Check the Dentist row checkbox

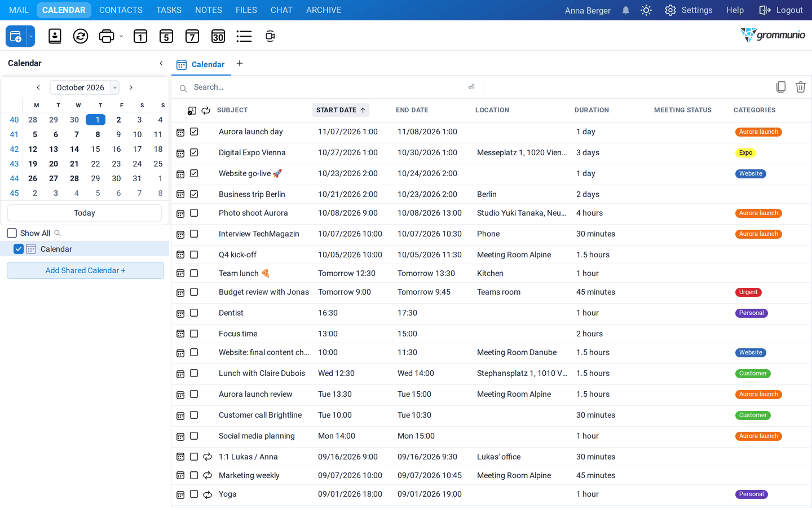point(194,313)
